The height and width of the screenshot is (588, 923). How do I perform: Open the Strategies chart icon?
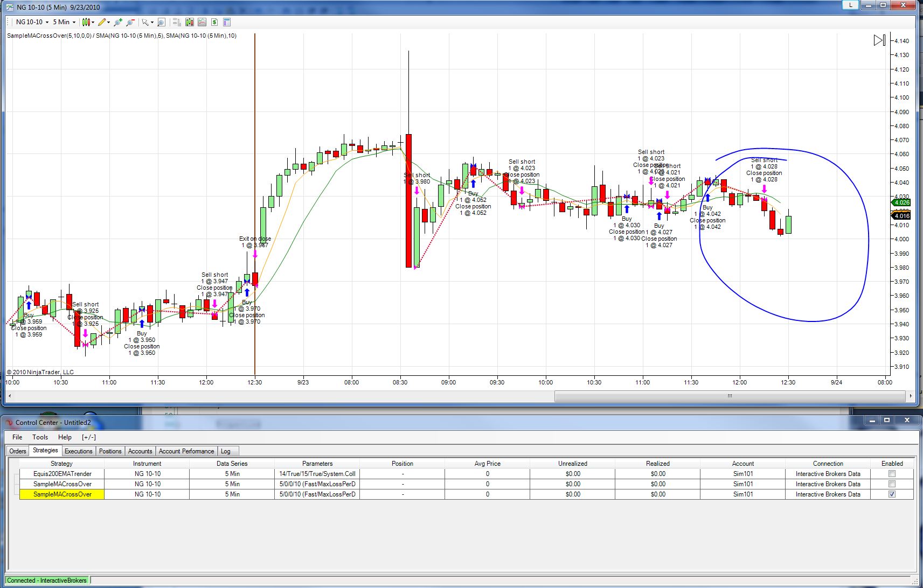202,22
